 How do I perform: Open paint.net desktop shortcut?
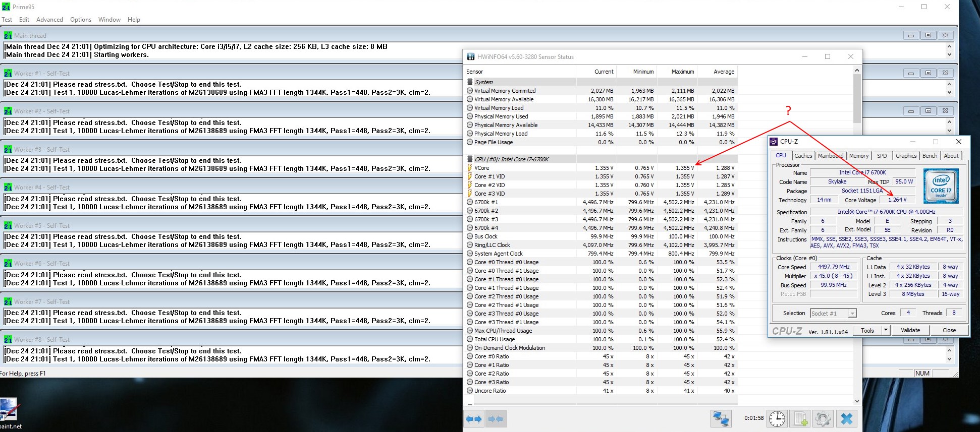[x=10, y=413]
